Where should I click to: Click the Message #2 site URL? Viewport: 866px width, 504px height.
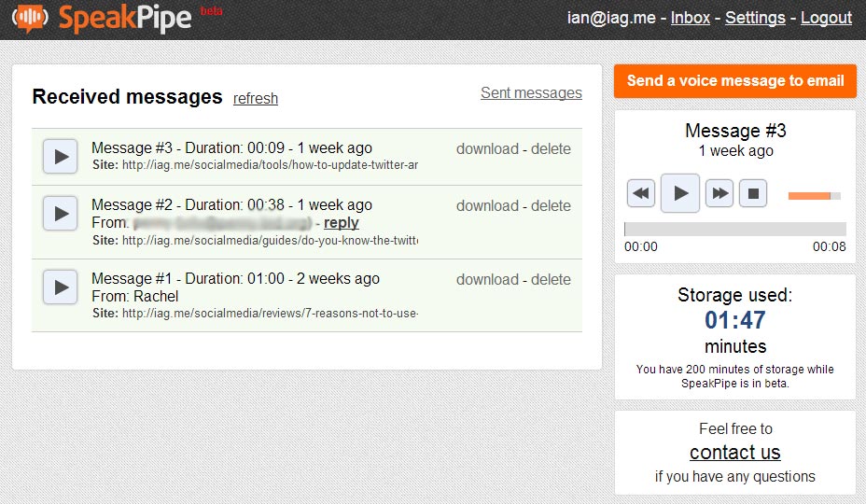pos(270,241)
